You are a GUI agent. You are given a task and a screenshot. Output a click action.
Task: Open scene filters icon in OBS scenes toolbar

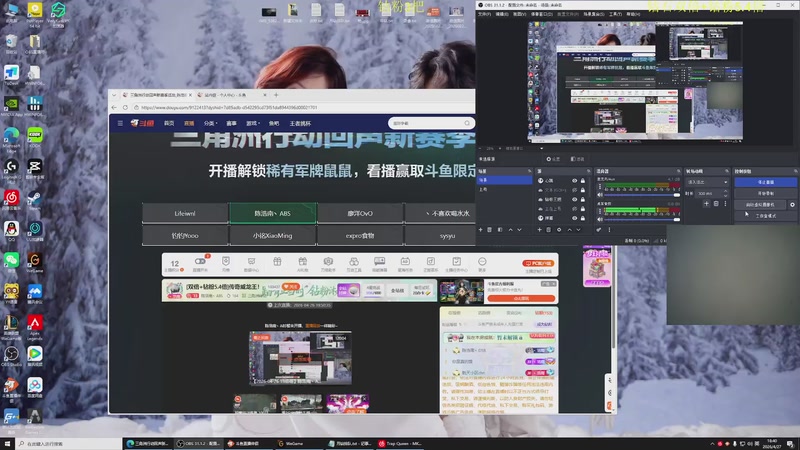click(500, 230)
